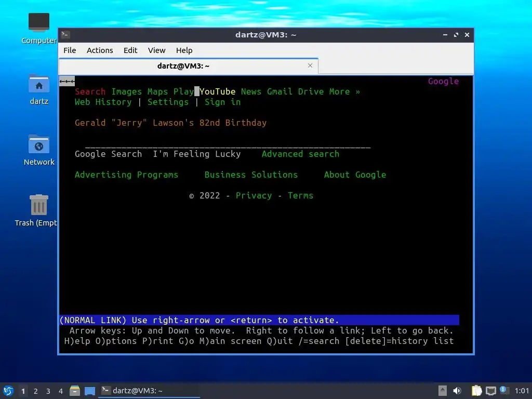The height and width of the screenshot is (399, 532).
Task: Click the Google Search button
Action: pos(108,154)
